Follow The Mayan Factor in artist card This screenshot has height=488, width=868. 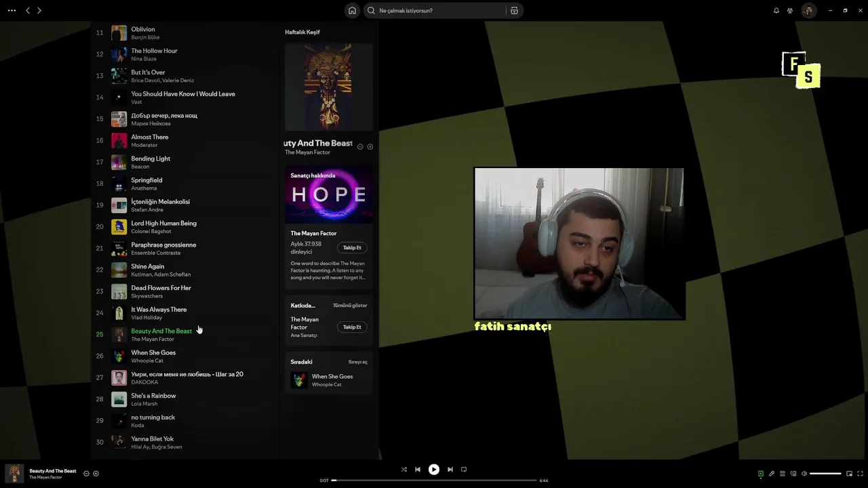point(352,247)
